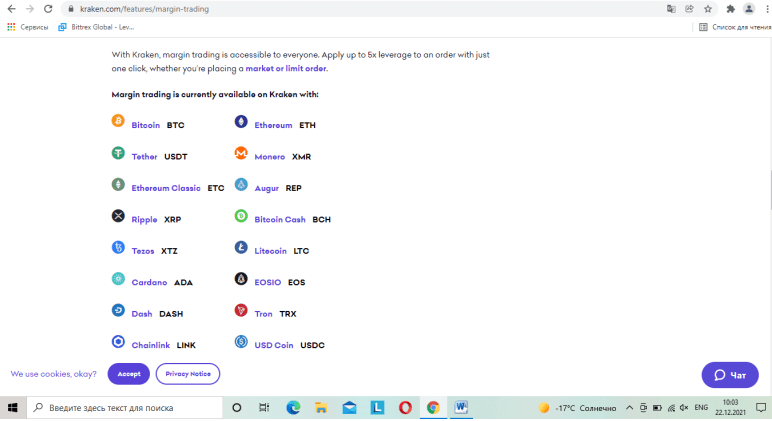Click the Bitcoin coin icon
This screenshot has width=772, height=421.
pyautogui.click(x=118, y=122)
